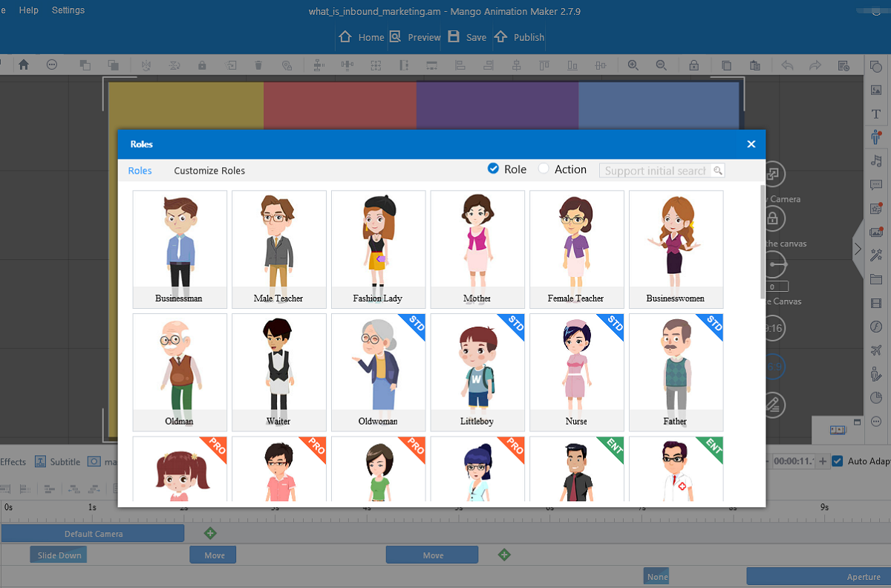Click the Preview button
The height and width of the screenshot is (588, 891).
pyautogui.click(x=415, y=37)
